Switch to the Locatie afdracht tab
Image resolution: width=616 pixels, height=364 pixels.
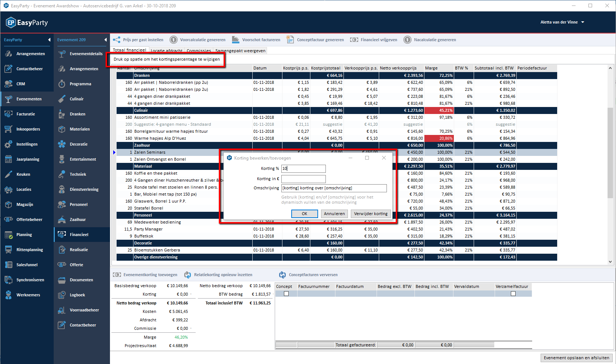[x=167, y=51]
